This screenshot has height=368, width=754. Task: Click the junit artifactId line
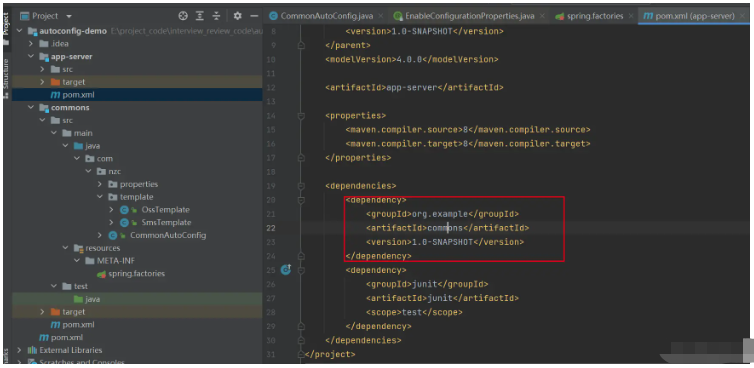[442, 298]
